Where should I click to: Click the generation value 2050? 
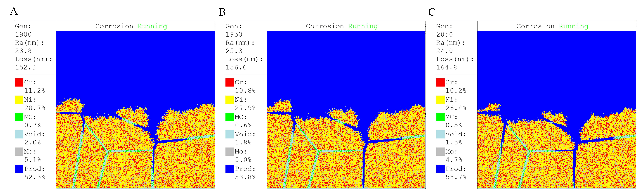445,34
